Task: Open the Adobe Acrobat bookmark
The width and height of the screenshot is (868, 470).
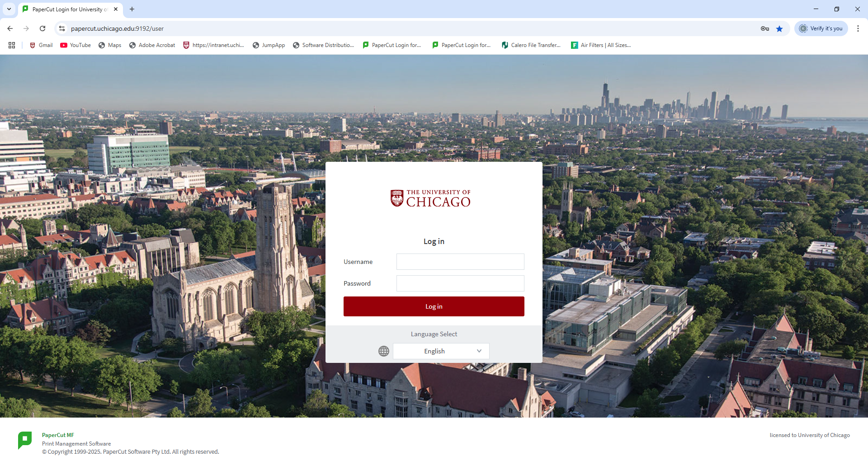Action: 151,45
